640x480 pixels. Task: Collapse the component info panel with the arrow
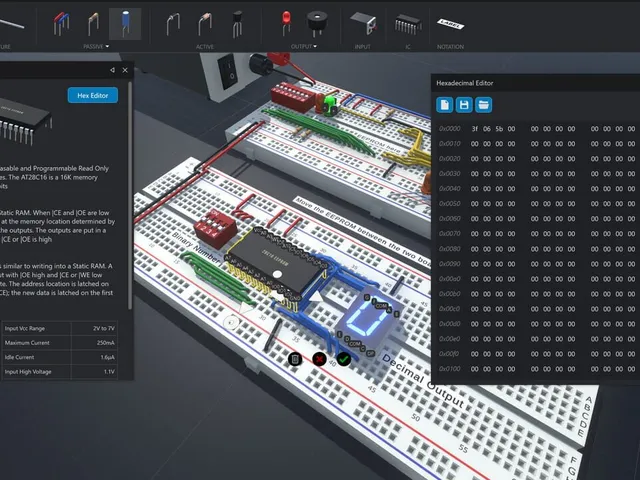point(112,70)
